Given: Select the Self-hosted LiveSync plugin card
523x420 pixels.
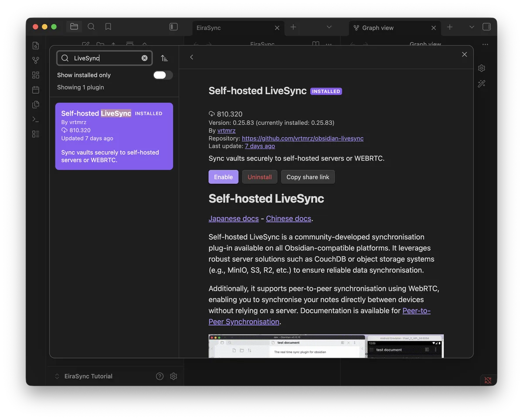Looking at the screenshot, I should [x=114, y=136].
